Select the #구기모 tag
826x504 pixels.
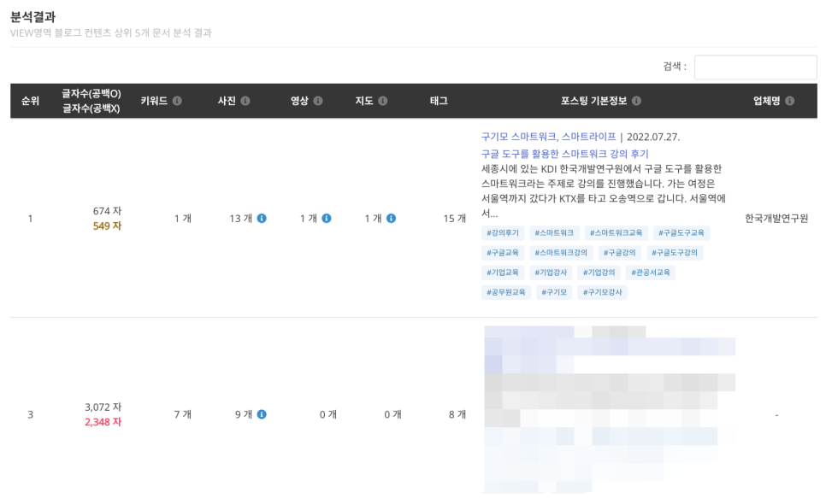(x=554, y=292)
